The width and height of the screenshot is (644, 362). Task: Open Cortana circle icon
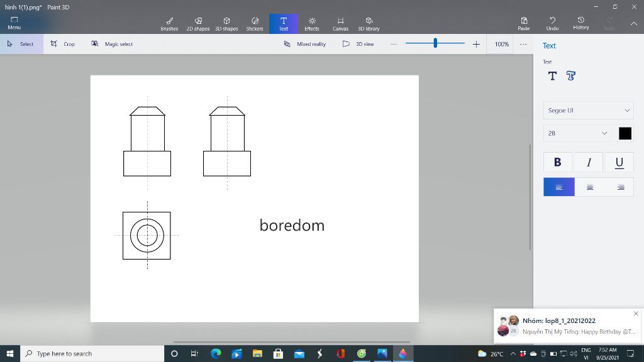(x=174, y=353)
